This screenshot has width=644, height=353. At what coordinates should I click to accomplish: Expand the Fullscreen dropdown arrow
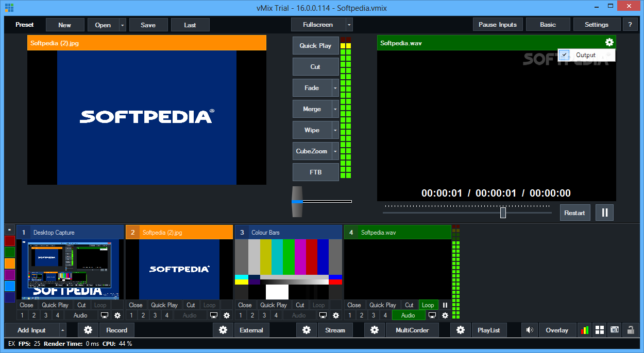click(x=349, y=25)
